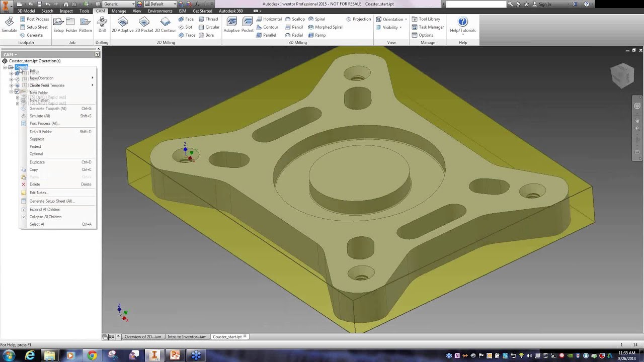Image resolution: width=644 pixels, height=362 pixels.
Task: Select the Bore milling operation
Action: pos(206,35)
